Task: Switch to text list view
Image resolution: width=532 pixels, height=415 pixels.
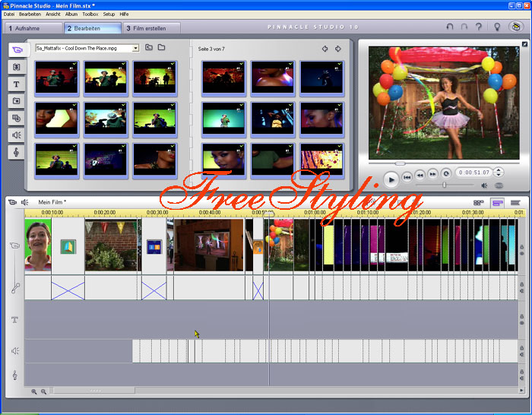Action: (515, 203)
